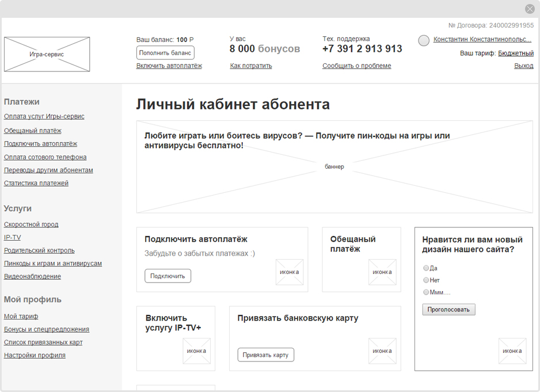Image resolution: width=540 pixels, height=392 pixels.
Task: Close the window with the X icon
Action: tap(530, 9)
